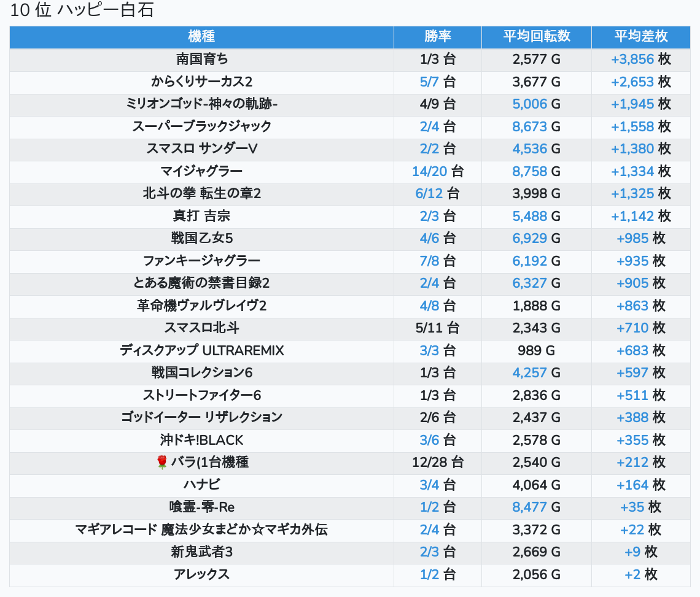Select machine name 革命機ヴァルヴレイヴ2
This screenshot has height=597, width=700.
pyautogui.click(x=202, y=306)
